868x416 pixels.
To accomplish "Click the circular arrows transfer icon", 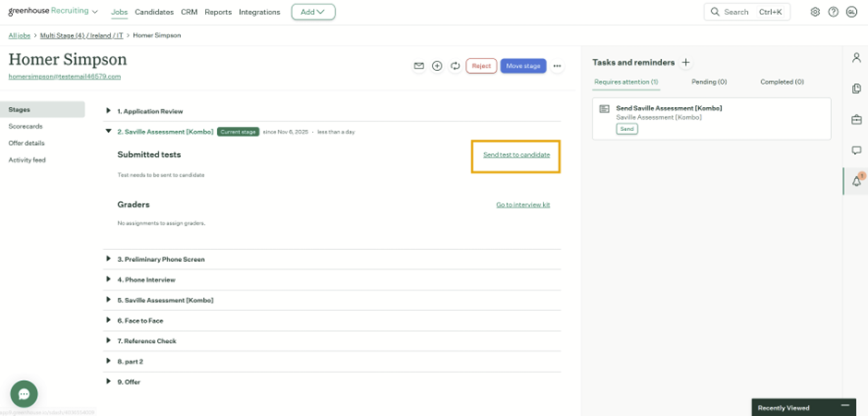I will [x=455, y=66].
